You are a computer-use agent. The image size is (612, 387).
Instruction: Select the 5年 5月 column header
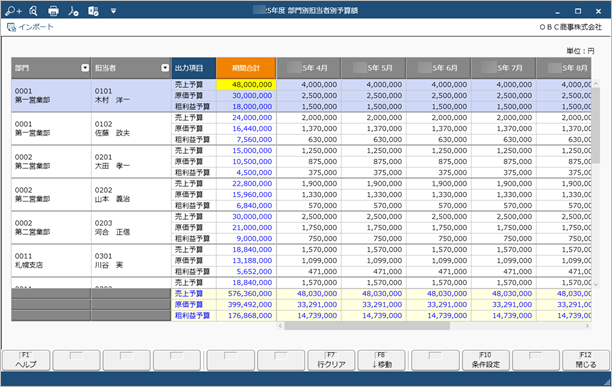(374, 68)
